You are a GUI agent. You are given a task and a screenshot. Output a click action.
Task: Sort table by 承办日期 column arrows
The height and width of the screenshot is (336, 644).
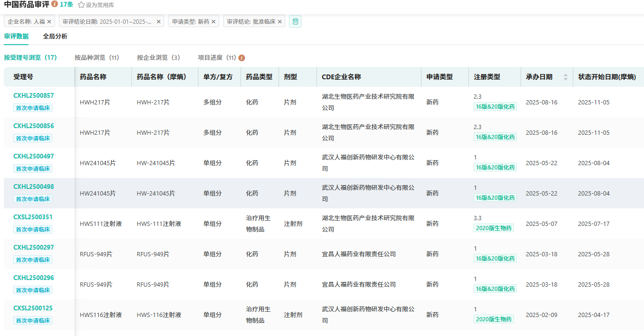click(x=565, y=77)
